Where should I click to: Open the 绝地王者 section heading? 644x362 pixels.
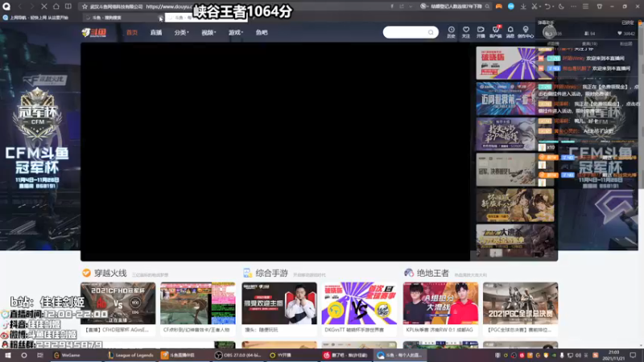click(x=432, y=273)
